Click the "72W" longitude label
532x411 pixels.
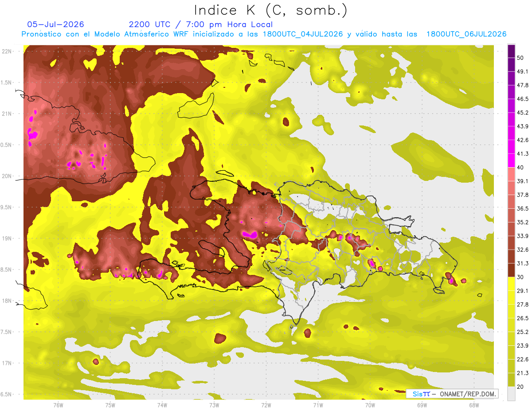266,405
